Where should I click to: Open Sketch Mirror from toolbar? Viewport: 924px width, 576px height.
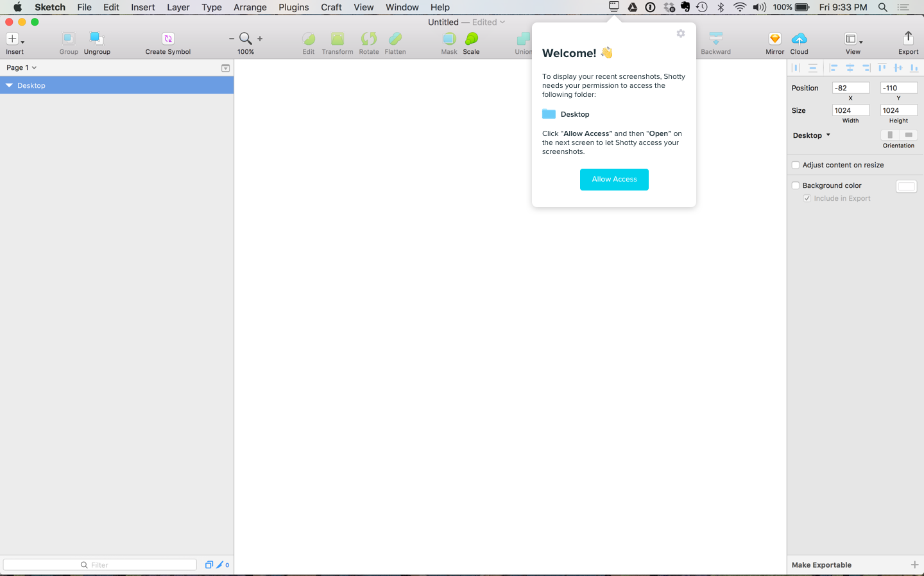click(774, 38)
